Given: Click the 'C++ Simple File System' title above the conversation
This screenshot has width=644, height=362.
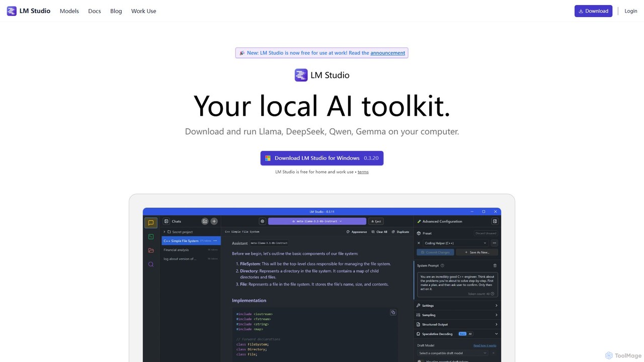Looking at the screenshot, I should pos(242,232).
